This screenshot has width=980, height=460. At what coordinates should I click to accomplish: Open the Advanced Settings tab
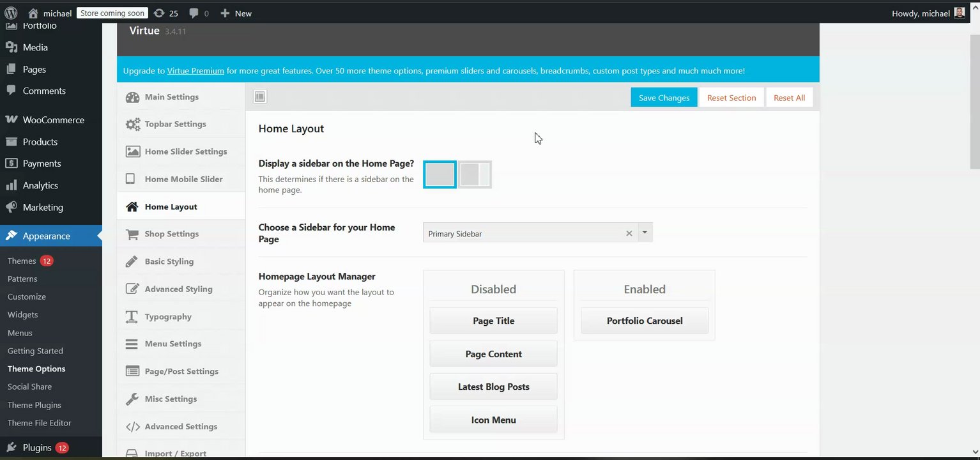click(181, 426)
